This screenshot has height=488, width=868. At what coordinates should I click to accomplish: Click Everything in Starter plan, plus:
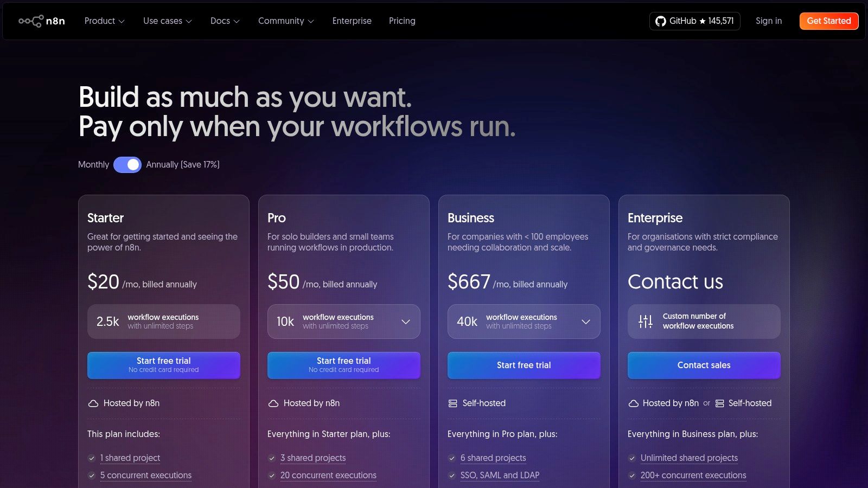pyautogui.click(x=329, y=434)
